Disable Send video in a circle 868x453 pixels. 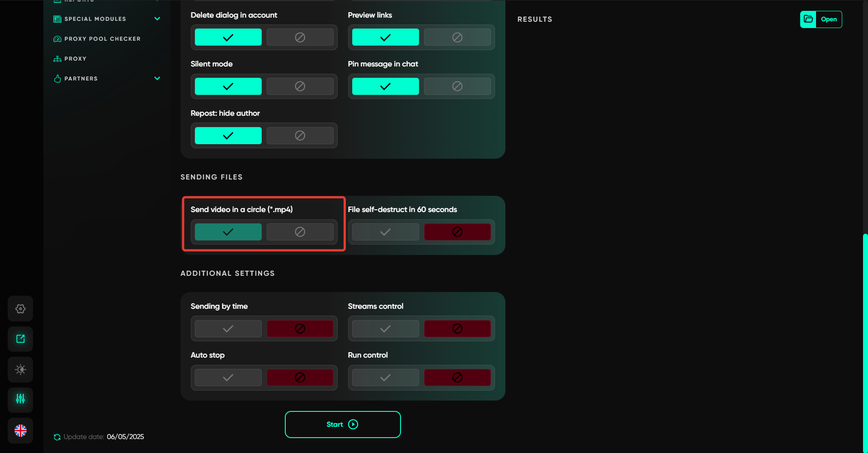[x=300, y=232]
